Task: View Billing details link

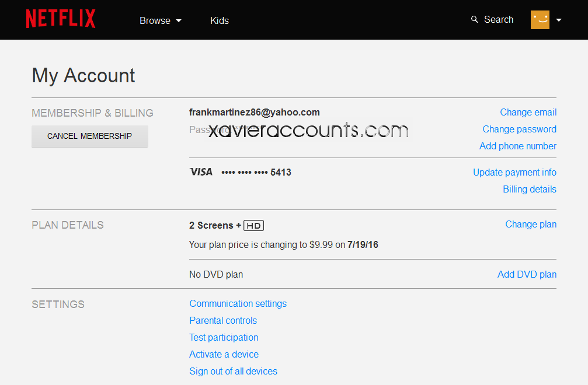Action: pos(530,189)
